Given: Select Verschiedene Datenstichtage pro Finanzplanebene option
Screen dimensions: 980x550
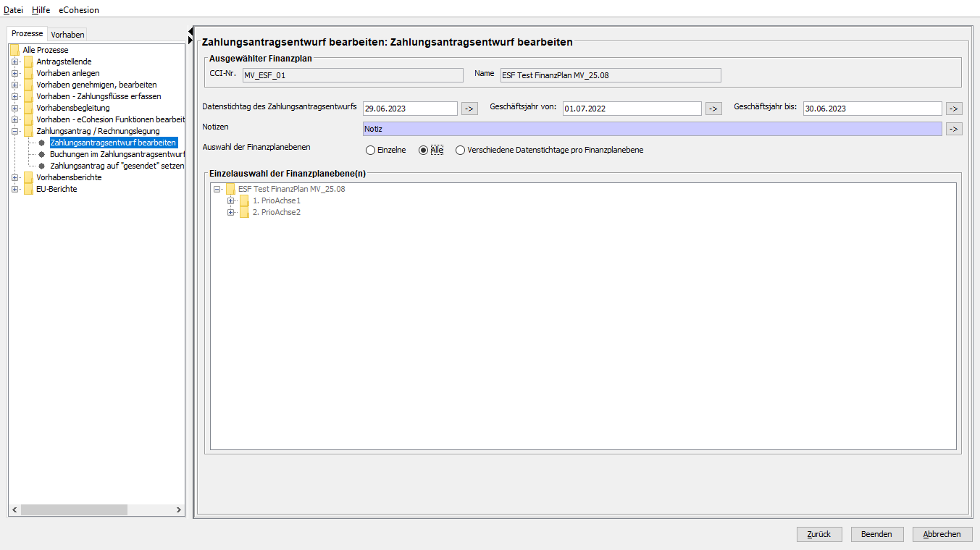Looking at the screenshot, I should click(x=460, y=151).
